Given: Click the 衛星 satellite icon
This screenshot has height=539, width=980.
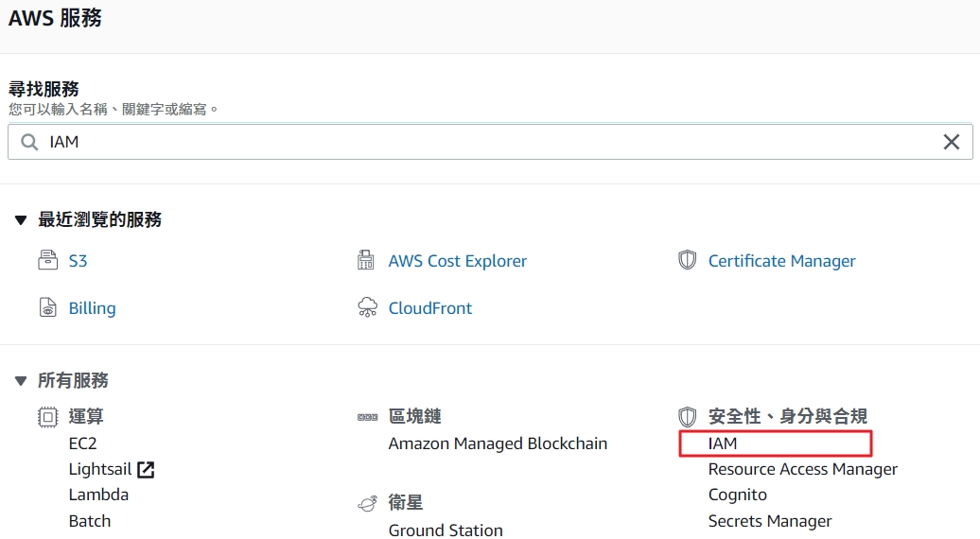Looking at the screenshot, I should tap(367, 503).
